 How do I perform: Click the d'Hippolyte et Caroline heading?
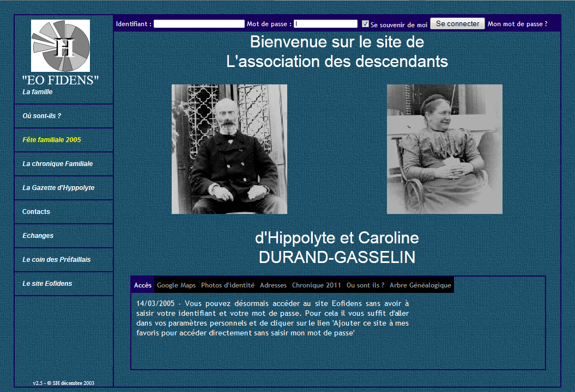337,238
